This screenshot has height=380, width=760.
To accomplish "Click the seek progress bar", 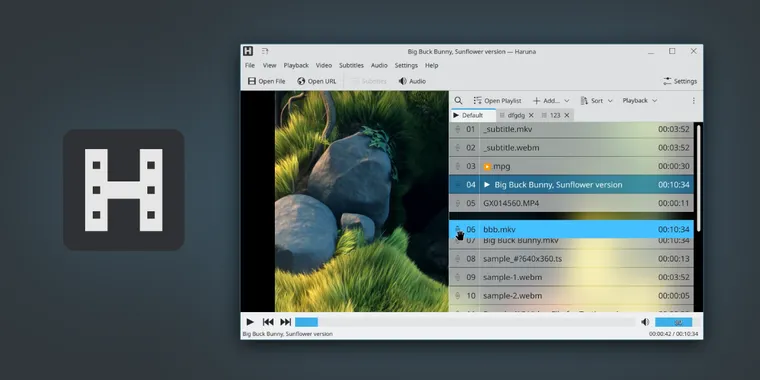I will coord(465,322).
